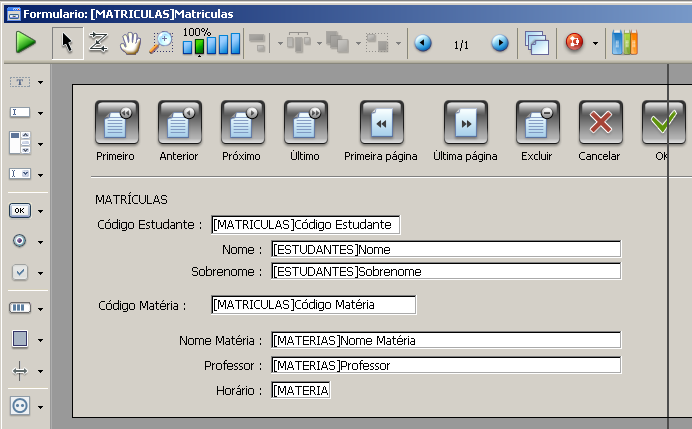The width and height of the screenshot is (692, 429).
Task: Pick the OK button object tool
Action: point(20,210)
